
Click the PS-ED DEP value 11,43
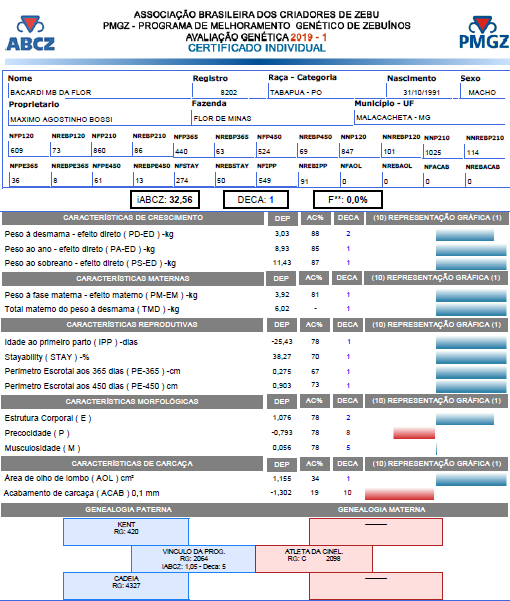(282, 263)
